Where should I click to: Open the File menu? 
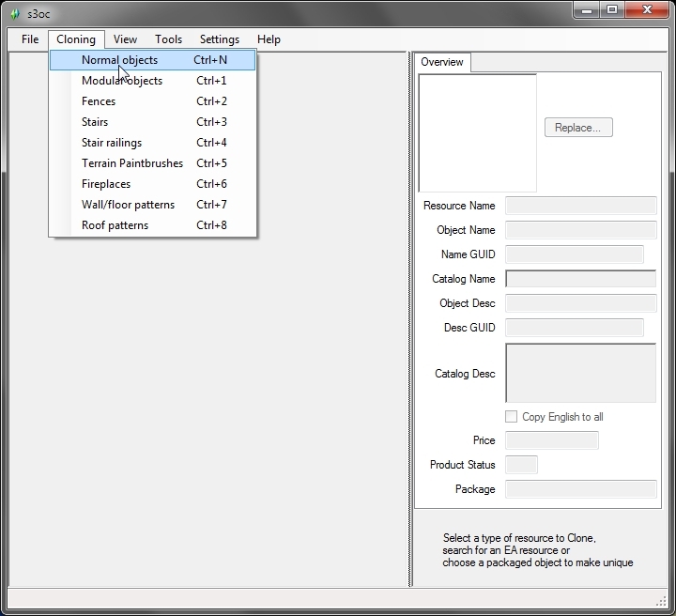point(30,39)
